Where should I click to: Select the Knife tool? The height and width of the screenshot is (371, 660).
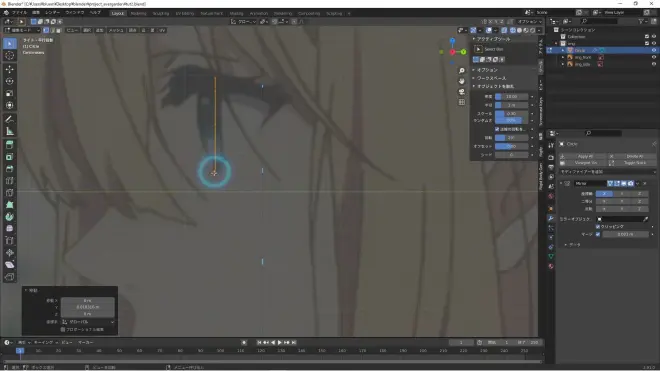point(10,193)
